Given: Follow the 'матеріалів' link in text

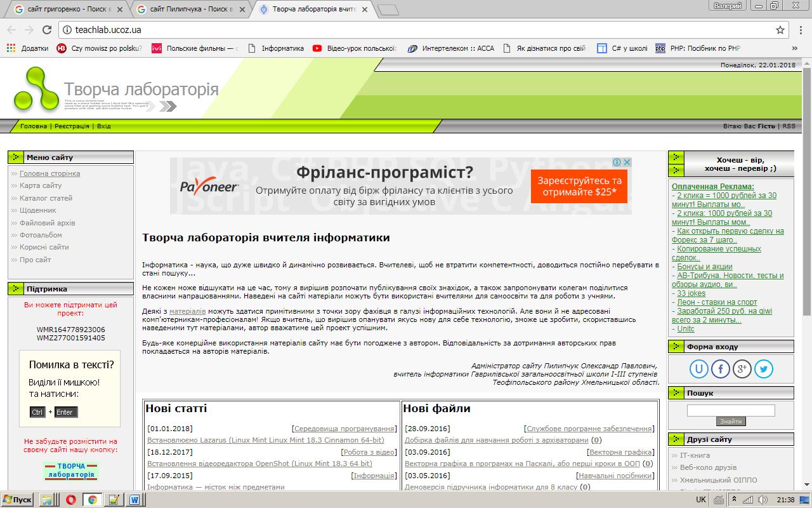Looking at the screenshot, I should click(187, 311).
